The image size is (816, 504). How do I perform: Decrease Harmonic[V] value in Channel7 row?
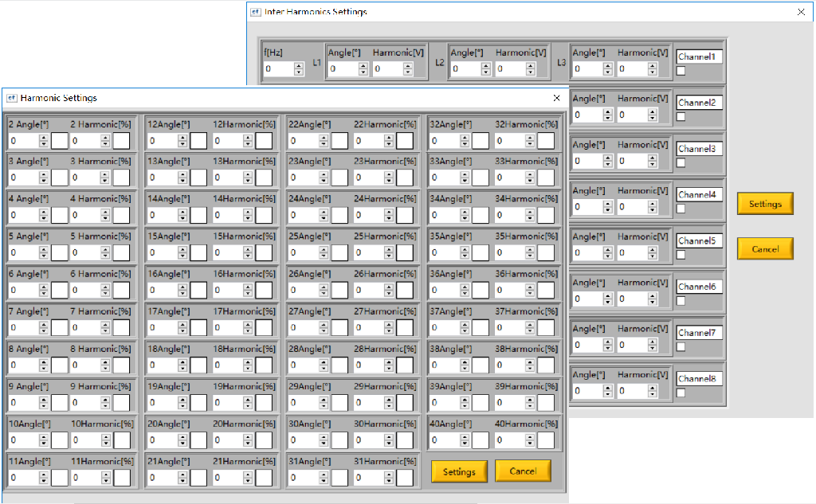653,348
